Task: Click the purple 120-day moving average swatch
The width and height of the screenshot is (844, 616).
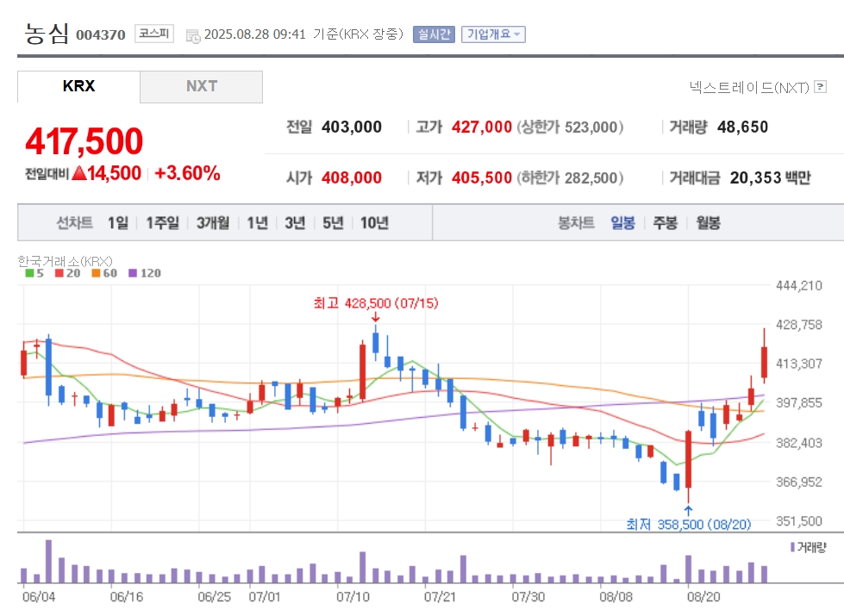Action: point(133,273)
